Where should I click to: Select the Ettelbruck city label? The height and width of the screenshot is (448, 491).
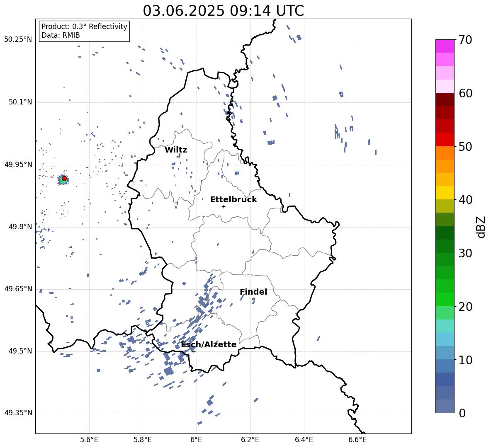click(x=233, y=200)
